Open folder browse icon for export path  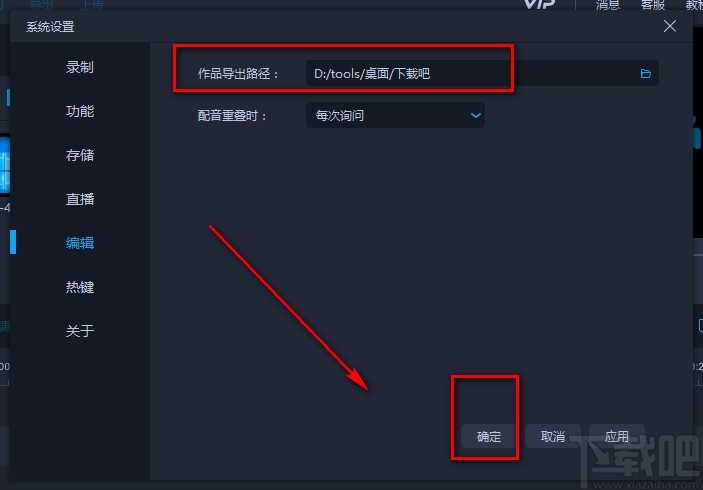point(646,74)
